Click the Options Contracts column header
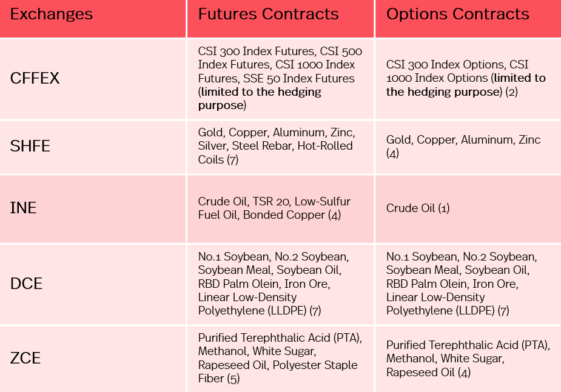The height and width of the screenshot is (392, 561). [x=457, y=15]
